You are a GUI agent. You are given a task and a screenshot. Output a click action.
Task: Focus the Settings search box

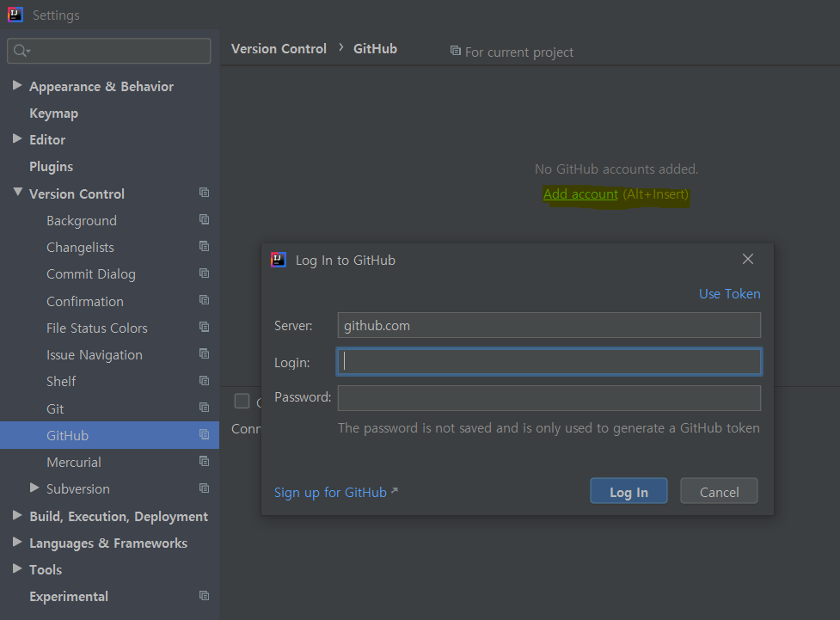(x=108, y=51)
